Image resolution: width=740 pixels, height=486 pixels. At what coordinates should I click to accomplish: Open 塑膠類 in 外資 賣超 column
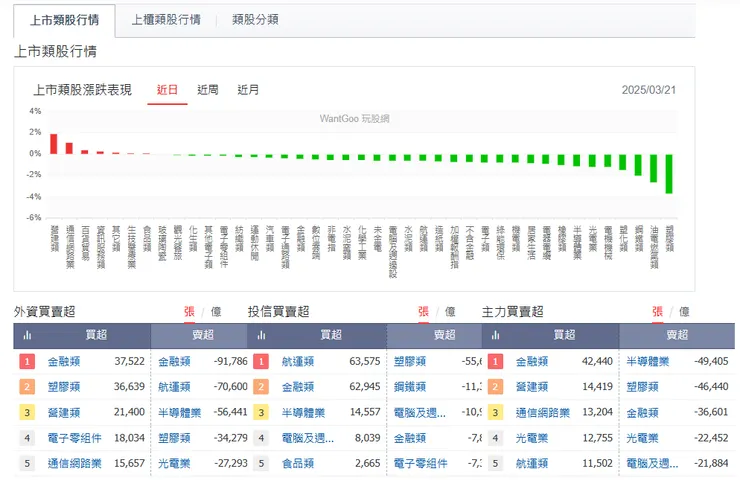pyautogui.click(x=174, y=438)
